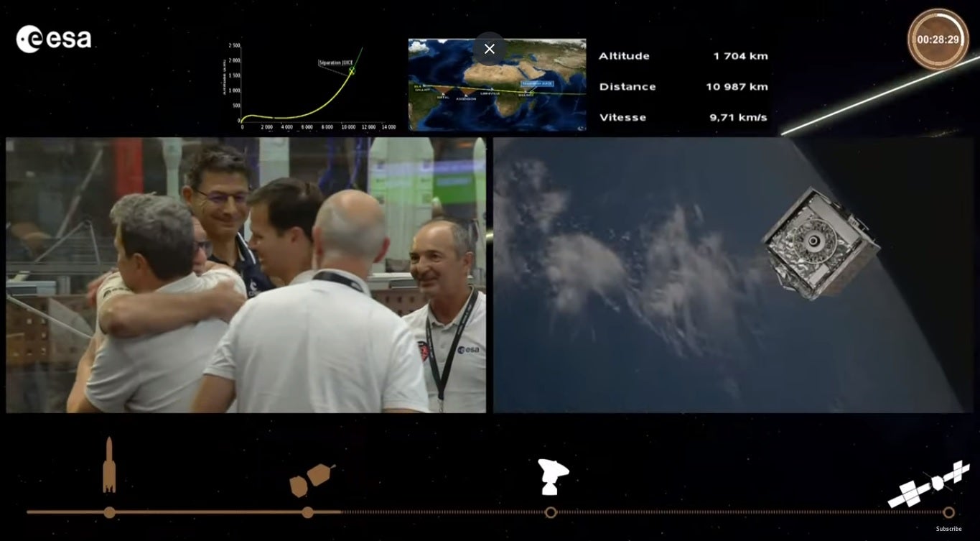Close the overlay with the X button
This screenshot has width=980, height=541.
(490, 49)
